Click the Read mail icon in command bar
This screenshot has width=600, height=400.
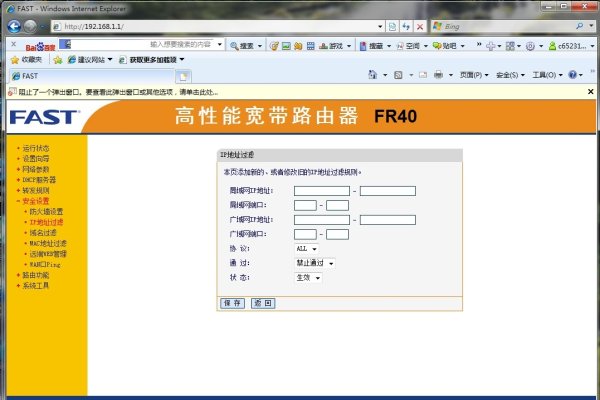point(423,75)
